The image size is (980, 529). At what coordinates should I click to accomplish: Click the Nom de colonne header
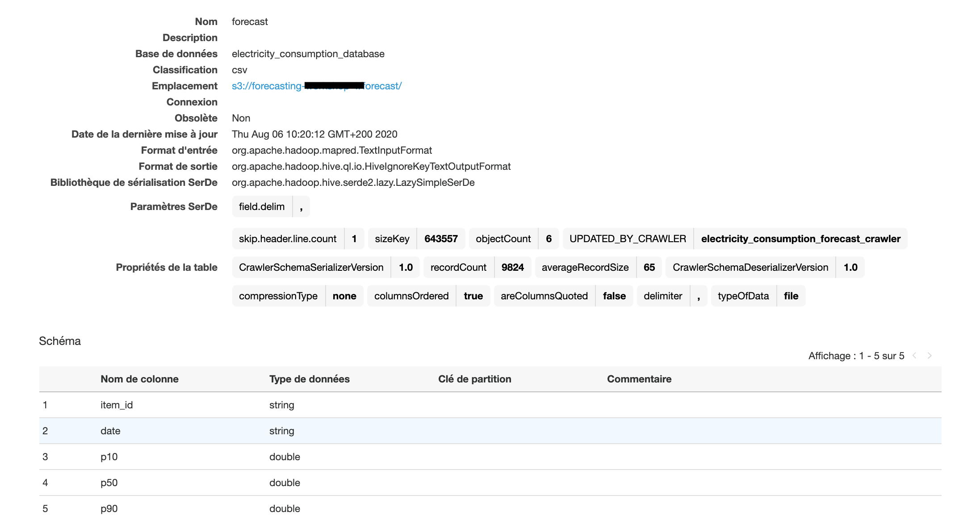tap(139, 379)
